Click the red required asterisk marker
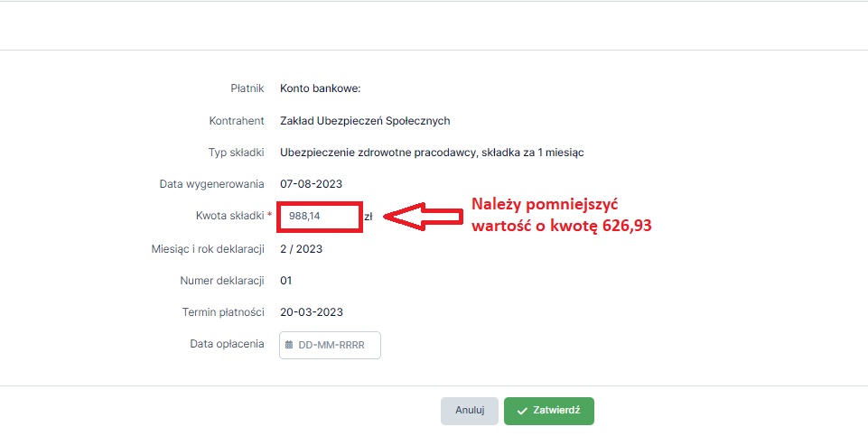Viewport: 868px width, 436px height. (269, 214)
